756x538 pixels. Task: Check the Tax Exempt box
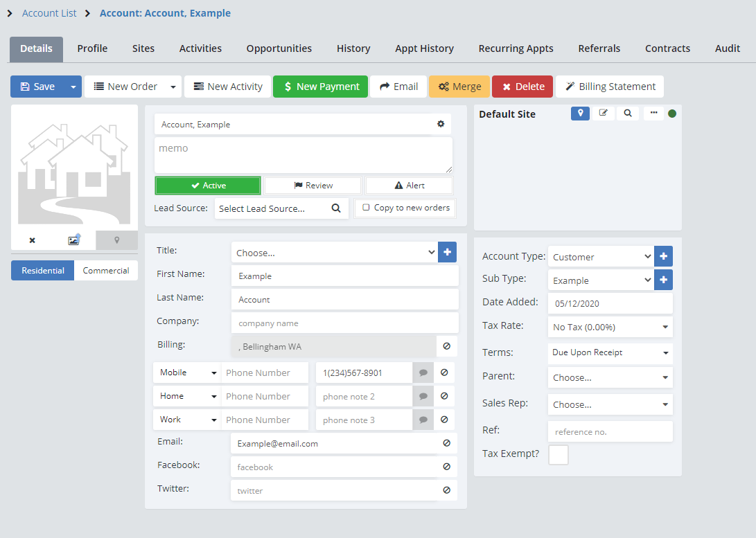point(558,455)
